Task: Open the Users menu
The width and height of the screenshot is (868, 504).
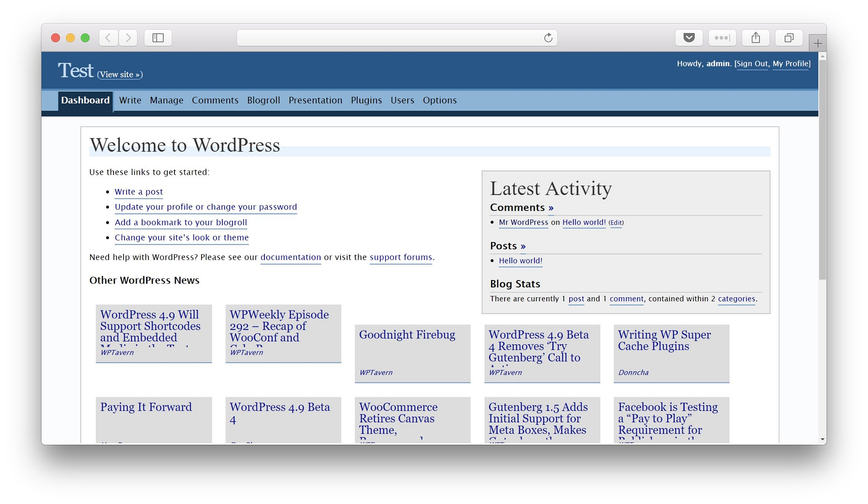Action: (402, 100)
